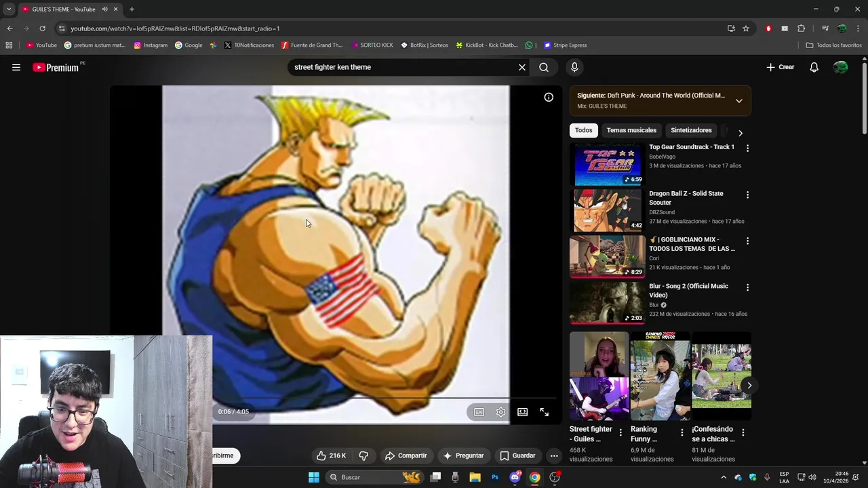Open the Stripe Express bookmark

click(x=565, y=45)
